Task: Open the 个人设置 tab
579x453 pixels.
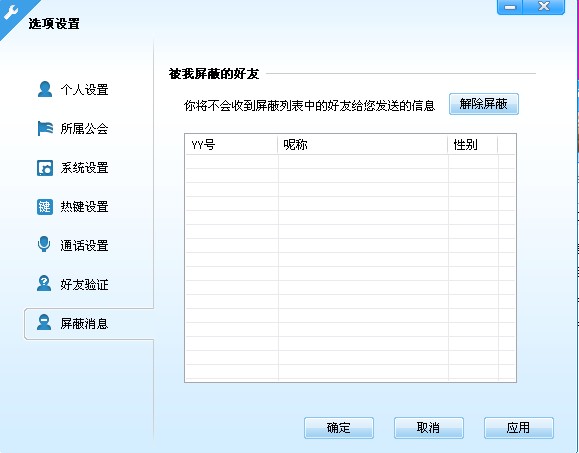Action: click(x=84, y=89)
